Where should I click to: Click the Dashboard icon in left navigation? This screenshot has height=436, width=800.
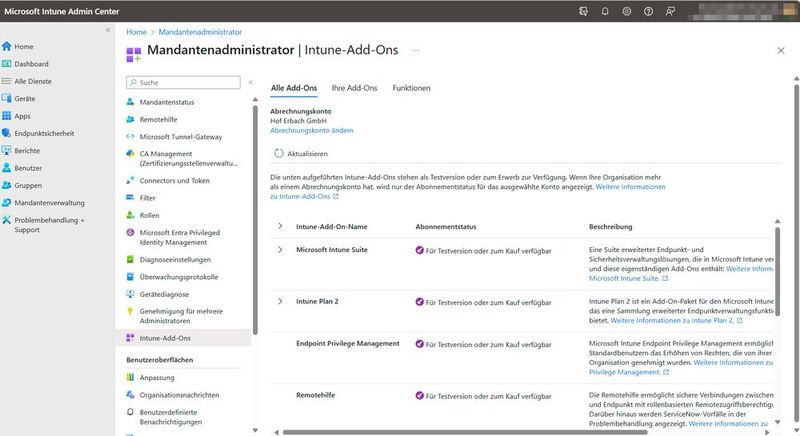coord(7,64)
